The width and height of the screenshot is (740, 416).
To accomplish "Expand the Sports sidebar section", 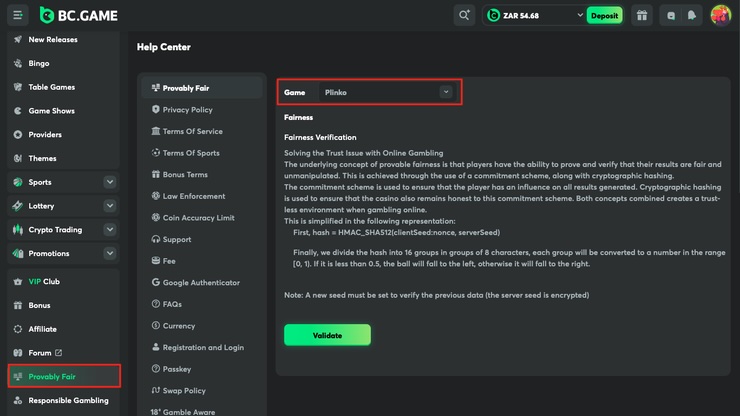I will pos(109,182).
